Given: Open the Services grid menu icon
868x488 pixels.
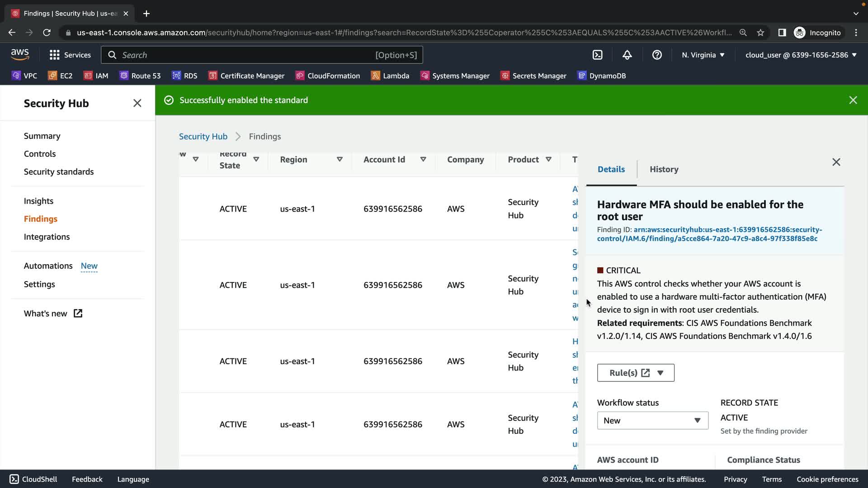Looking at the screenshot, I should [x=55, y=55].
